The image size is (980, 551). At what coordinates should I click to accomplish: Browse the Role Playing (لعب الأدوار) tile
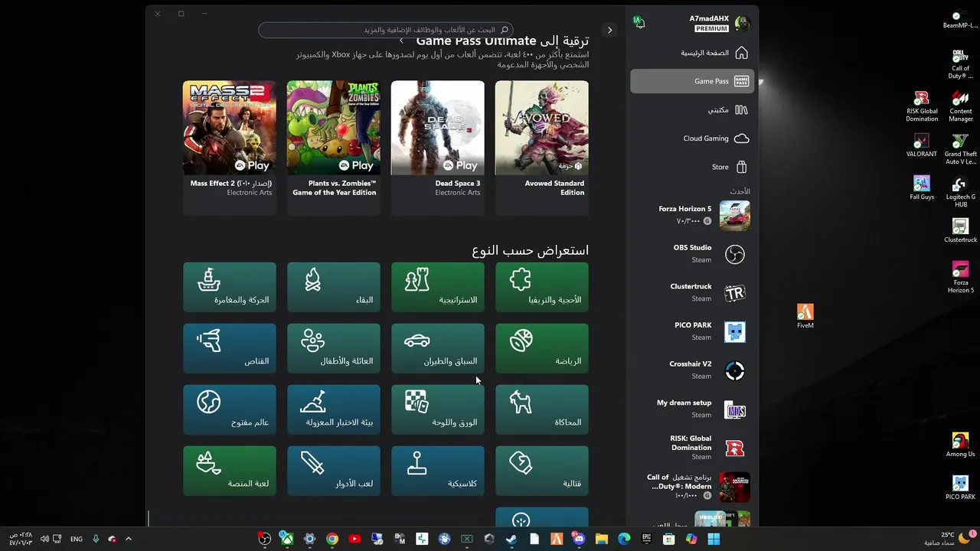334,471
